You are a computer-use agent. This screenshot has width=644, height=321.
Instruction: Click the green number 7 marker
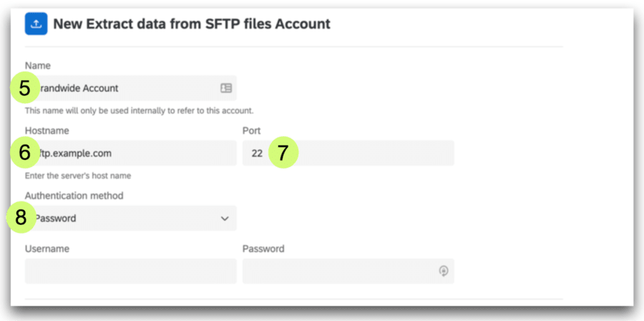(x=283, y=153)
